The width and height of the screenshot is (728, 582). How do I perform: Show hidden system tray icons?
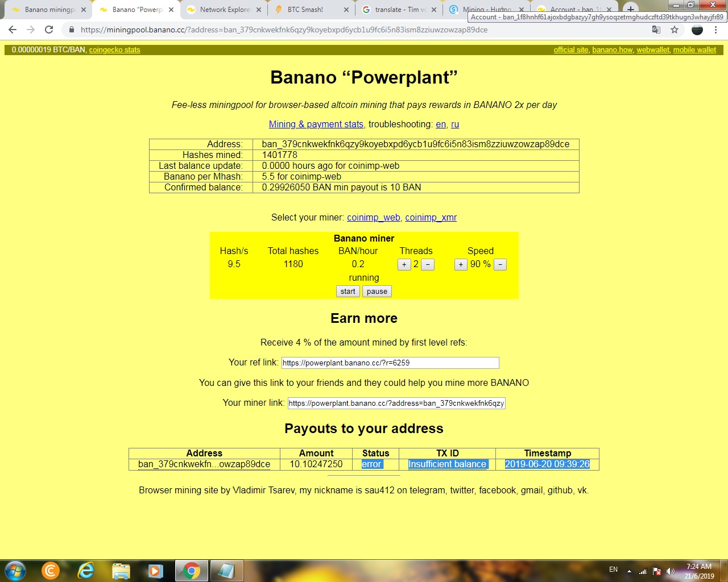click(x=629, y=571)
